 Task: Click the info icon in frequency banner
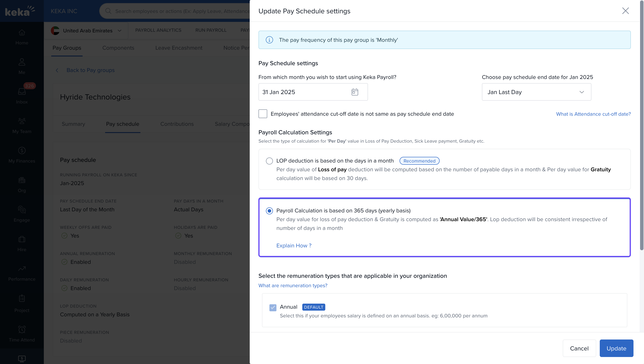[269, 40]
